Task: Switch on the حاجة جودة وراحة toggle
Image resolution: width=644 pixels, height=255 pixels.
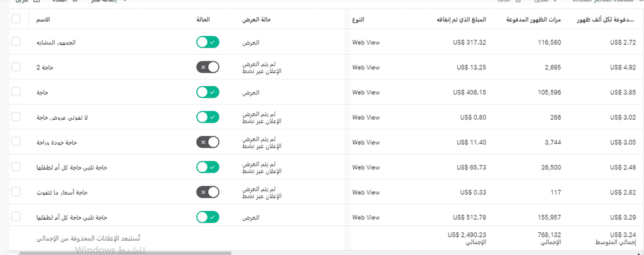Action: click(x=208, y=142)
